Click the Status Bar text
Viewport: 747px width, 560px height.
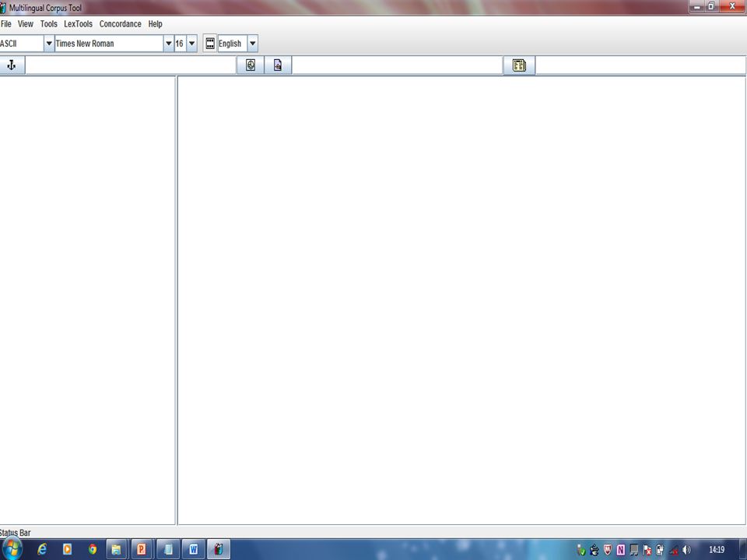(x=16, y=533)
